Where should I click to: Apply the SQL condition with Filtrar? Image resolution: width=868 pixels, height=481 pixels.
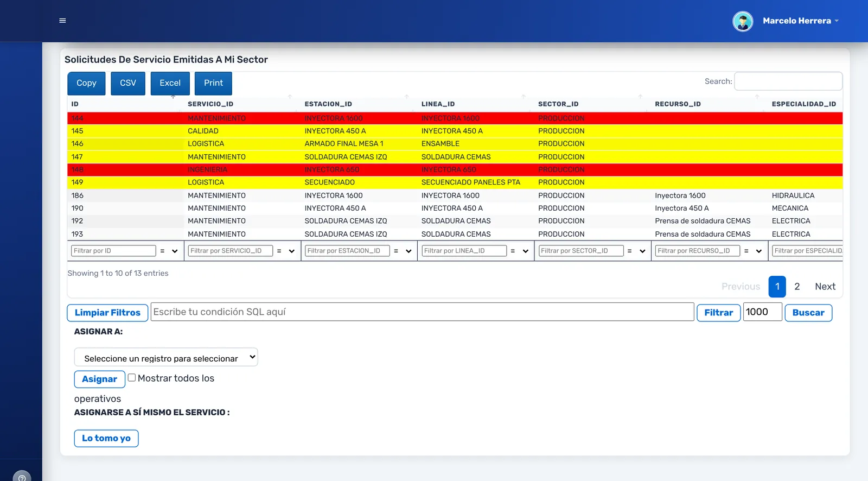pos(718,313)
